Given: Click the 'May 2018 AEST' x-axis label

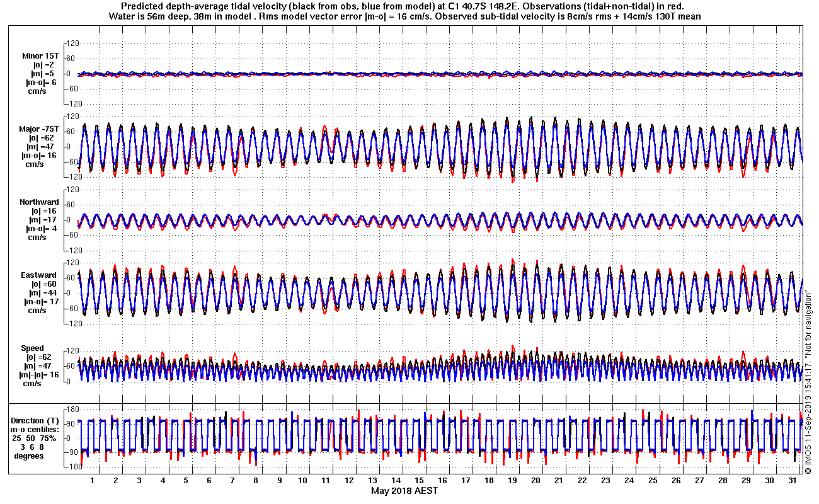Looking at the screenshot, I should coord(404,491).
